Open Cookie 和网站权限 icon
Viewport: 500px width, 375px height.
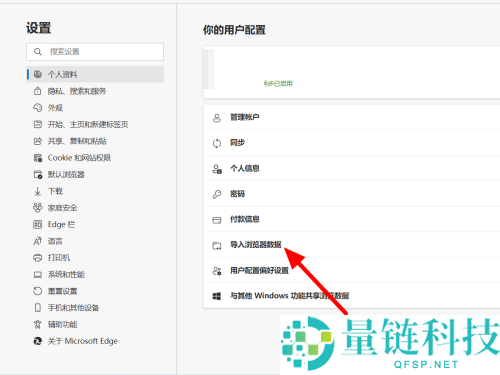point(38,158)
